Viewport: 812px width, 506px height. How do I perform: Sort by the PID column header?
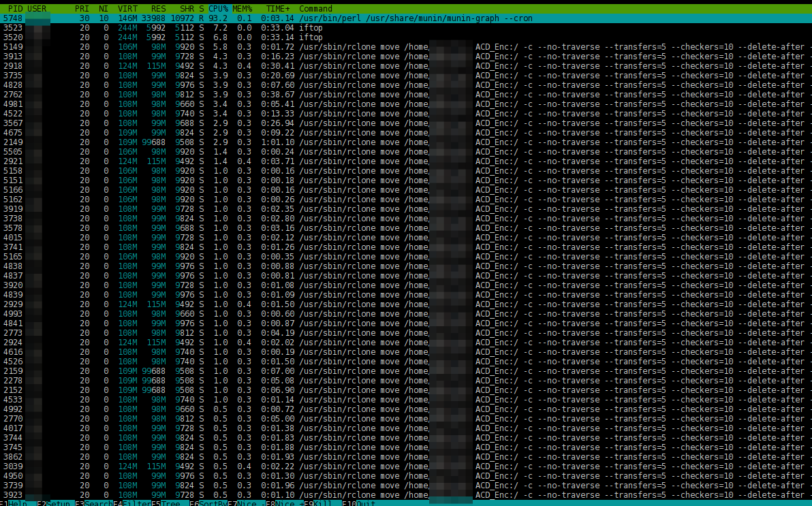pos(15,9)
